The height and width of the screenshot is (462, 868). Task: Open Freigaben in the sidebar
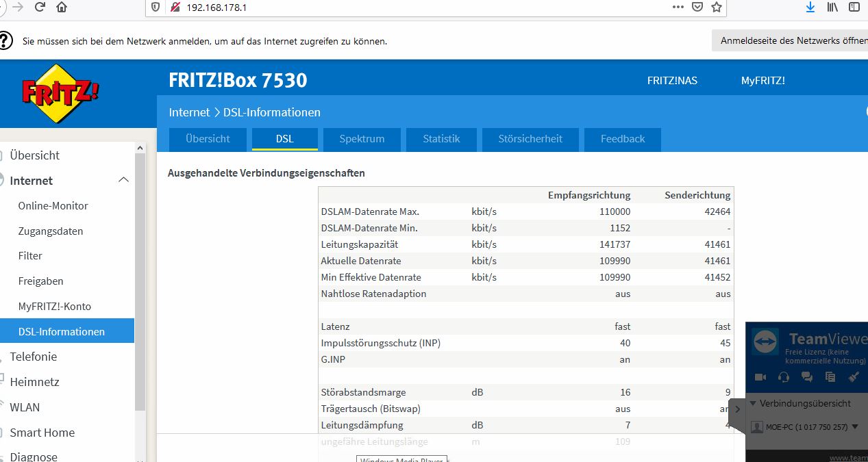40,281
